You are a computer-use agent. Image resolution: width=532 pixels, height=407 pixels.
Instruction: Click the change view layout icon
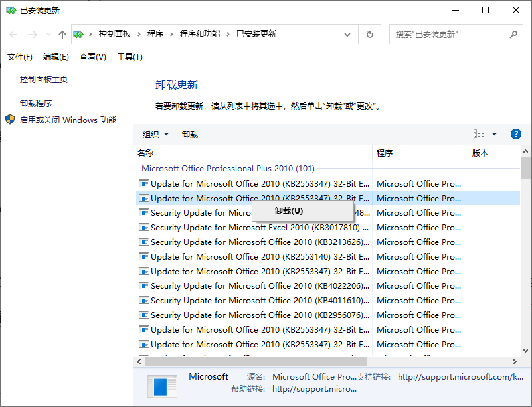pos(479,134)
